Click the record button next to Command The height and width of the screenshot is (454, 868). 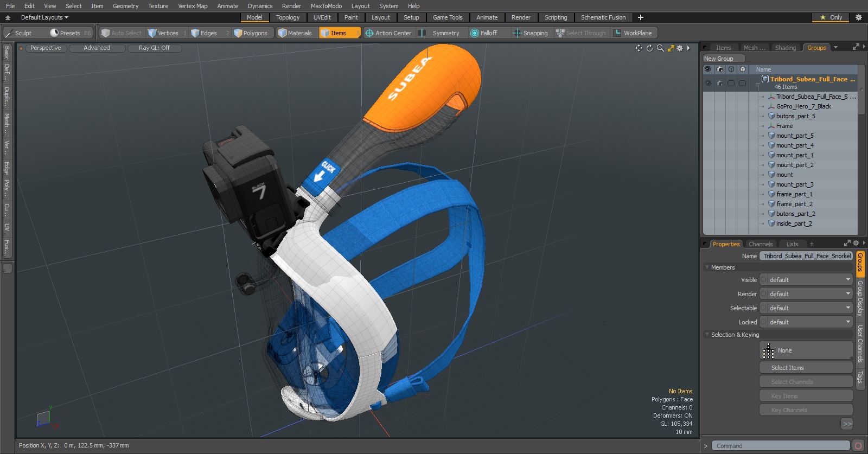tap(858, 446)
